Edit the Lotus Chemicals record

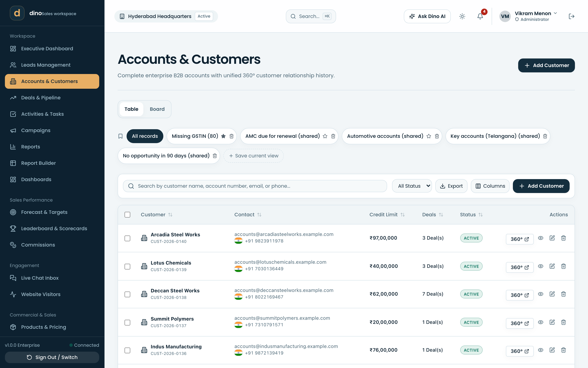click(552, 266)
